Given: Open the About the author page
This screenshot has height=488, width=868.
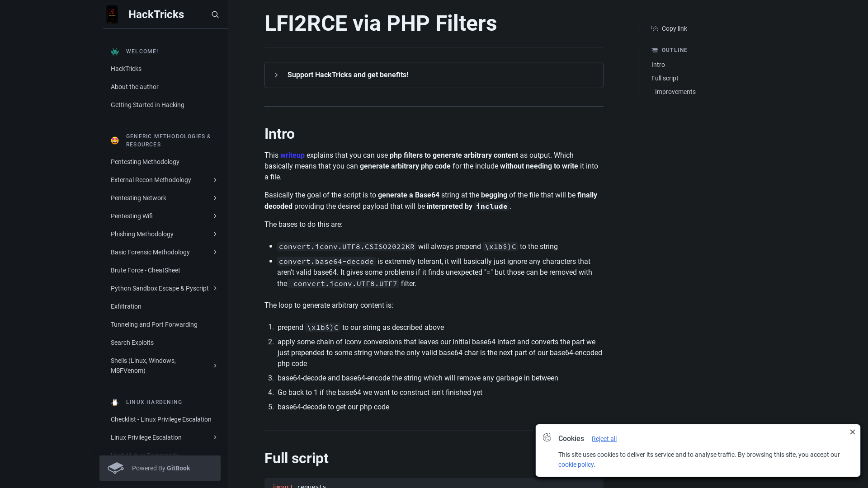Looking at the screenshot, I should click(134, 87).
